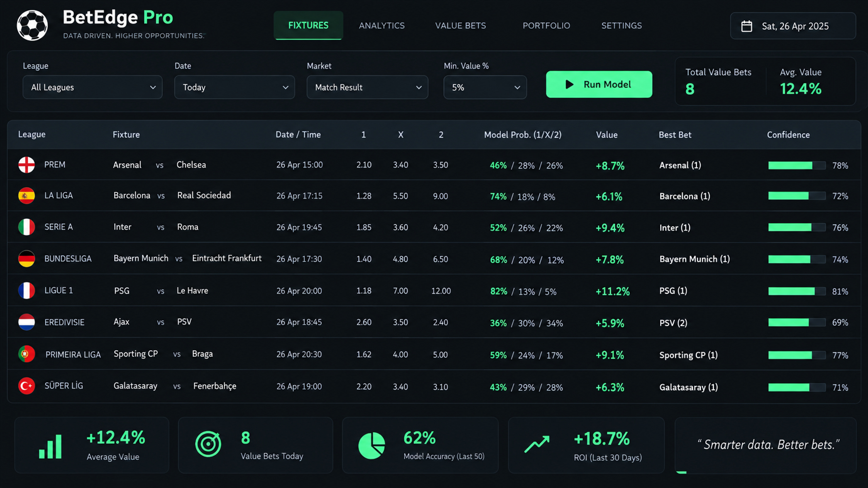Click the trending arrow icon for ROI
868x488 pixels.
tap(537, 444)
